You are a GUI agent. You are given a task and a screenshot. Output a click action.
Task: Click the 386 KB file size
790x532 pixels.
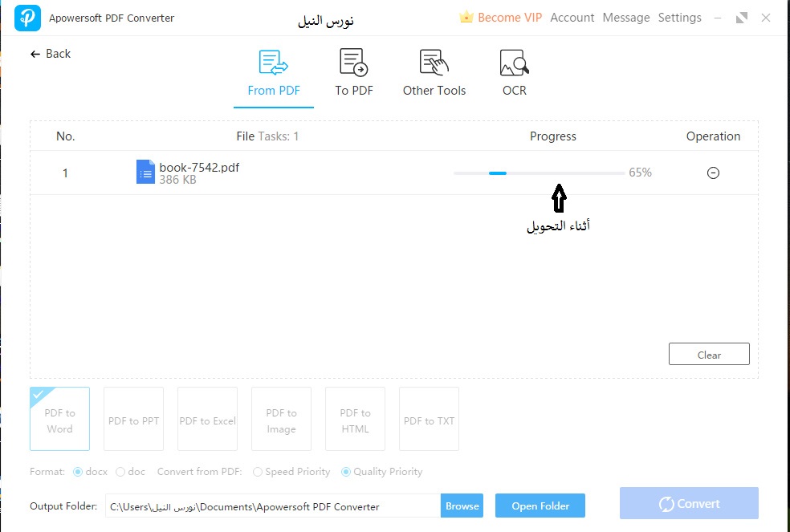177,180
